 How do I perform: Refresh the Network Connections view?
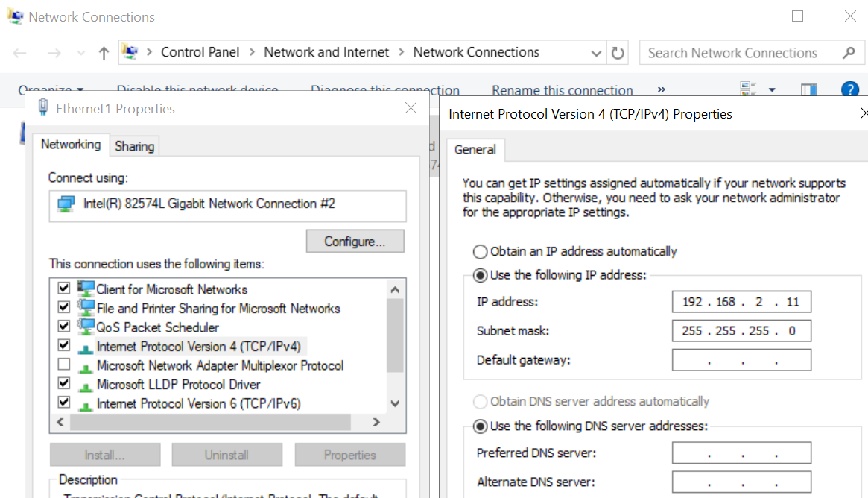[618, 53]
